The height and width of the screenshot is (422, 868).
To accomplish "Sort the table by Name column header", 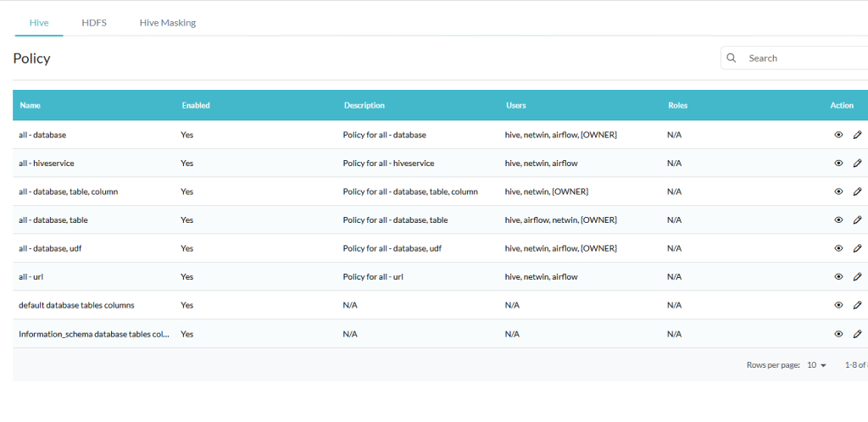I will tap(31, 106).
